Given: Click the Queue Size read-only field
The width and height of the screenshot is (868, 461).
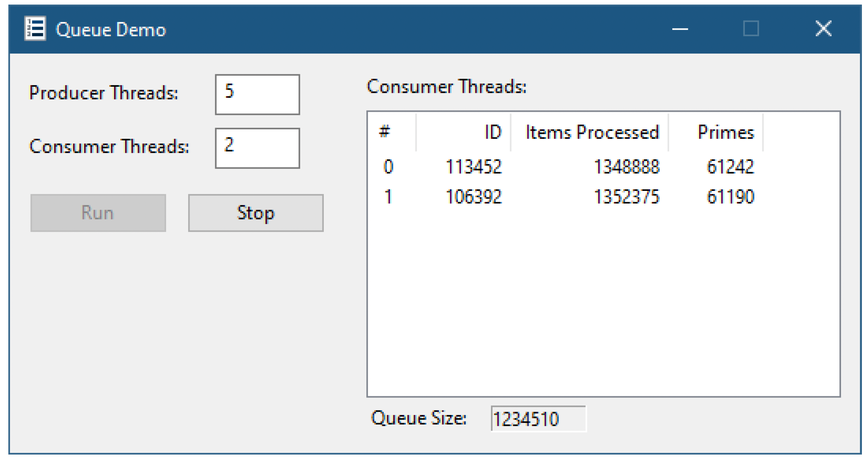Looking at the screenshot, I should click(x=539, y=419).
